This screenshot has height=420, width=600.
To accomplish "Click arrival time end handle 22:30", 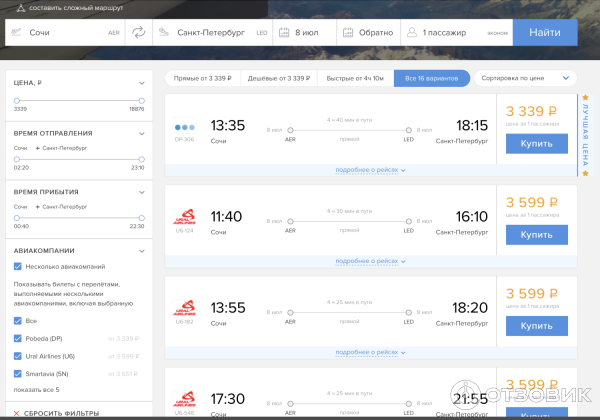I will (x=142, y=218).
